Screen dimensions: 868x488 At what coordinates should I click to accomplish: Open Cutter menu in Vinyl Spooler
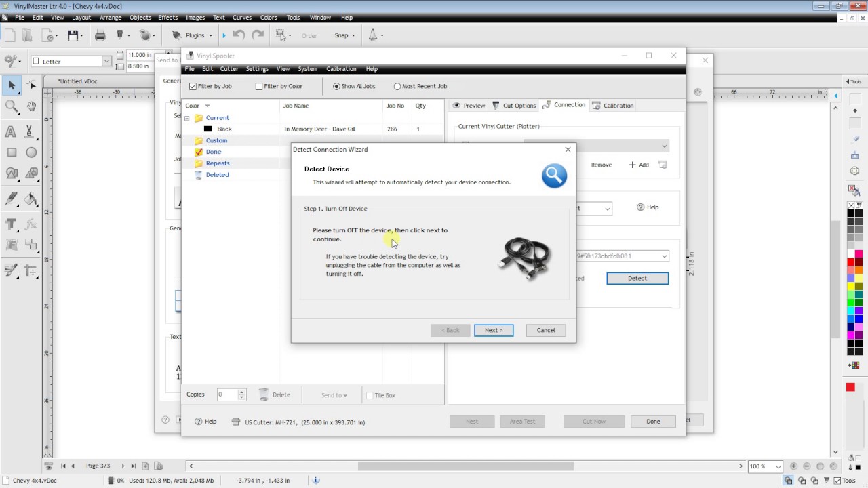click(229, 69)
